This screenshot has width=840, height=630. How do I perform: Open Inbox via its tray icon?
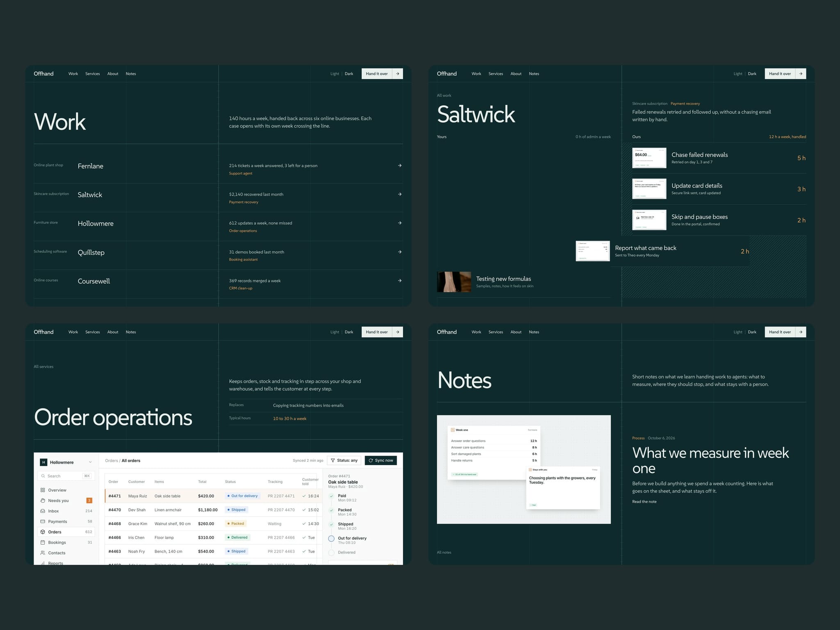pyautogui.click(x=43, y=511)
